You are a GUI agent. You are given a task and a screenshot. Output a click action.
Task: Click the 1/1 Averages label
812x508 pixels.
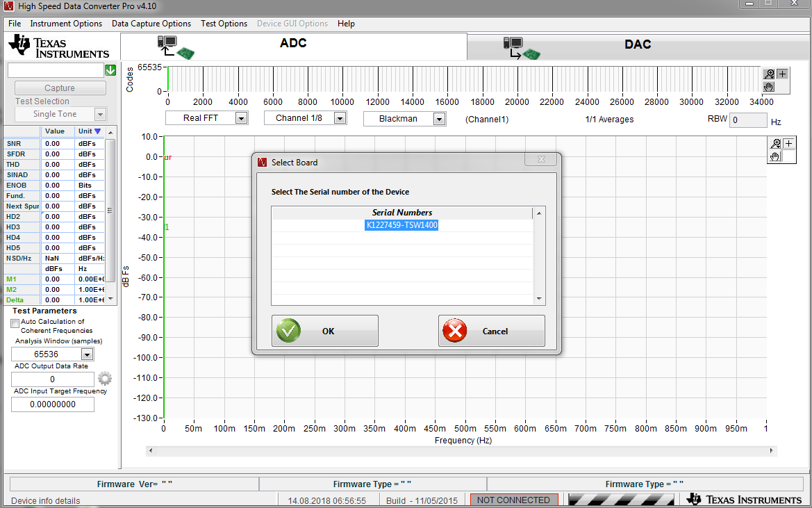pyautogui.click(x=609, y=120)
